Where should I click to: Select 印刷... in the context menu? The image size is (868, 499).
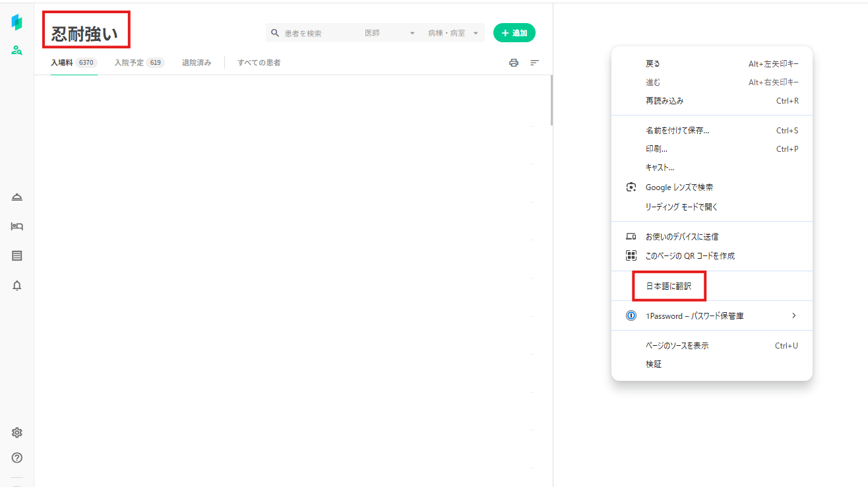click(x=712, y=149)
